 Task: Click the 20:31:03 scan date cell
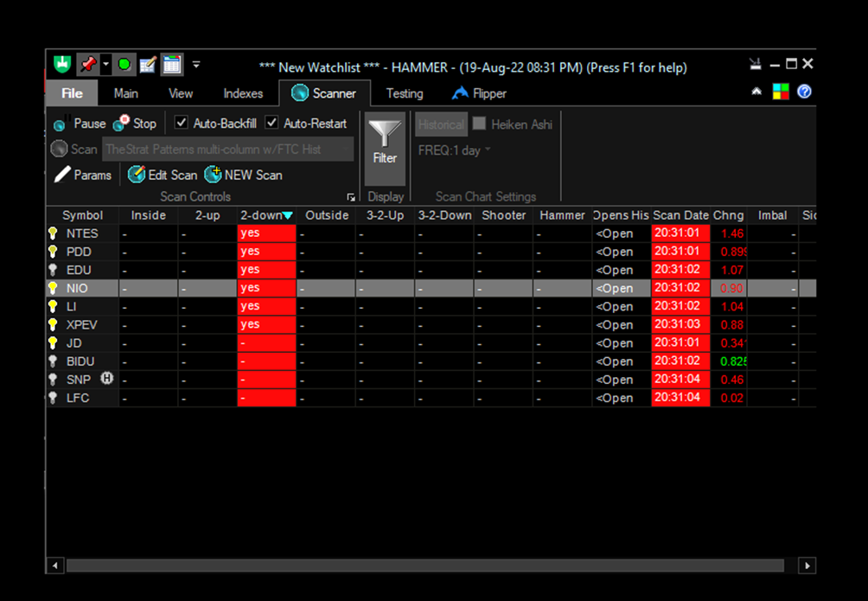pos(680,324)
